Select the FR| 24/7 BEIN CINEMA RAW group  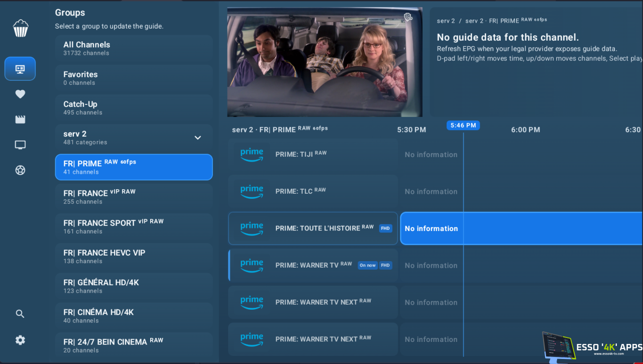(x=134, y=345)
